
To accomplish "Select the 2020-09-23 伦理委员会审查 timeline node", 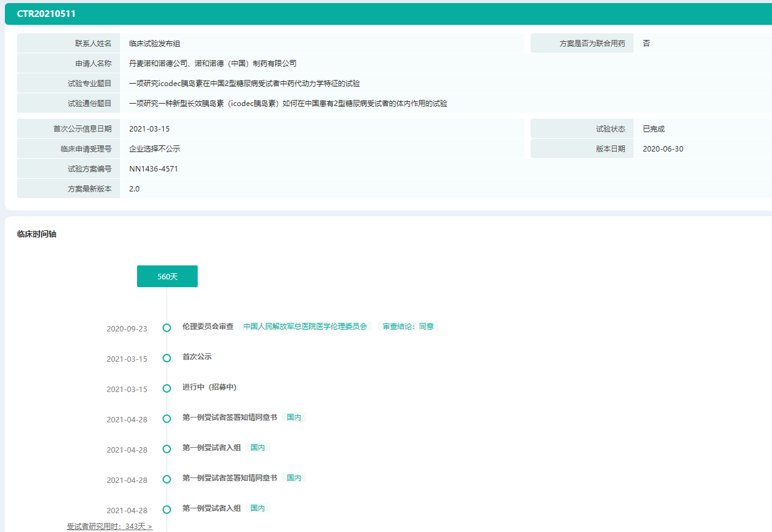I will (167, 328).
